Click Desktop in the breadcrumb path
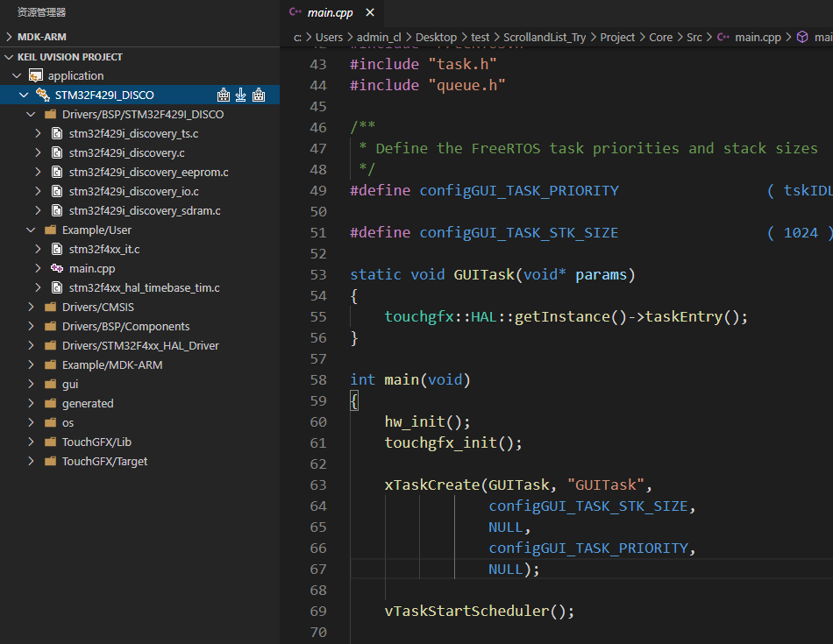This screenshot has width=833, height=644. click(436, 37)
